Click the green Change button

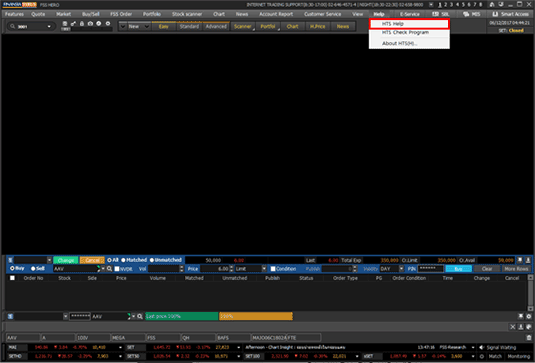[x=66, y=260]
